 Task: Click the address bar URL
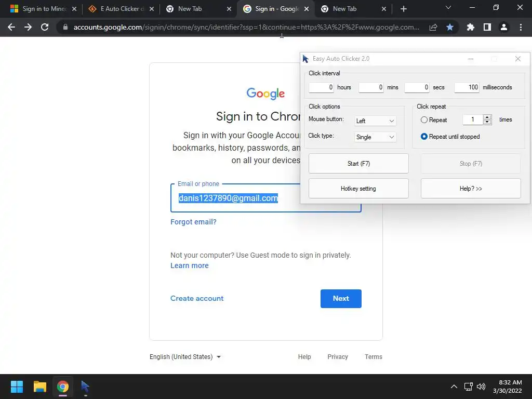click(x=246, y=27)
